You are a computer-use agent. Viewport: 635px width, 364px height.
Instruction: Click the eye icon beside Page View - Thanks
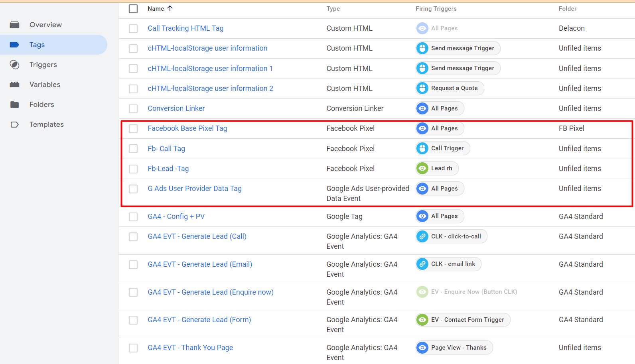point(422,348)
